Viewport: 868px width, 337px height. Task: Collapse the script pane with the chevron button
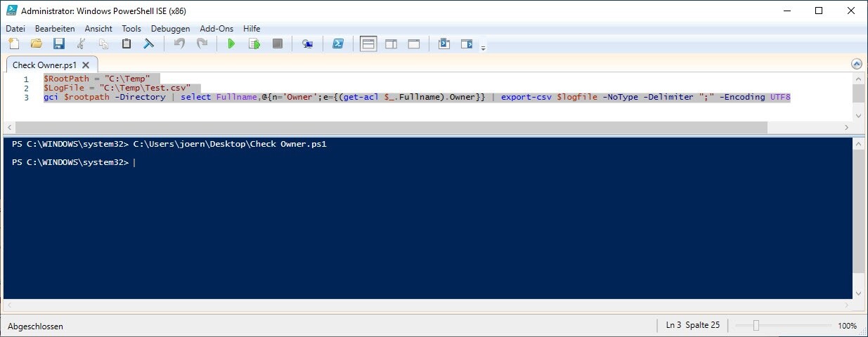coord(855,64)
